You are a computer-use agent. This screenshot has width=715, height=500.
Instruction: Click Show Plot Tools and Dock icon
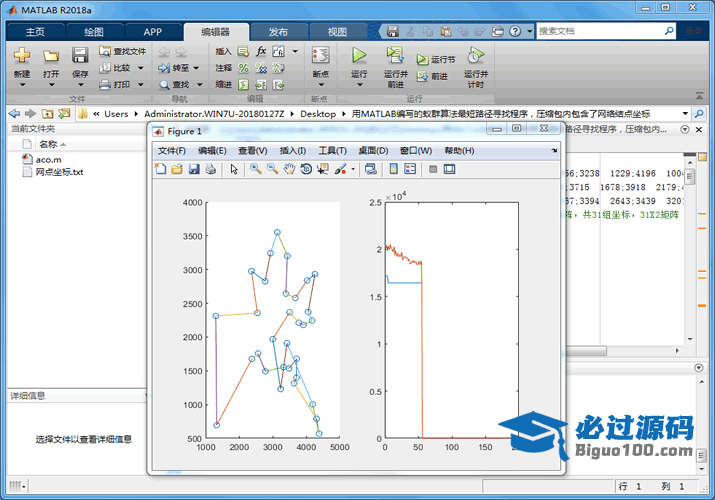click(x=449, y=169)
